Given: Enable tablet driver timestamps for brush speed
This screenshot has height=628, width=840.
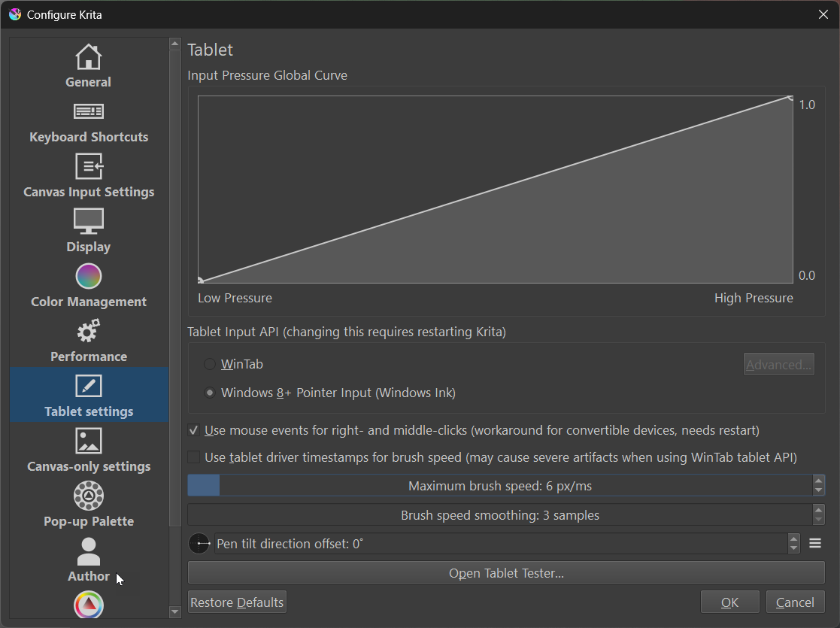Looking at the screenshot, I should click(193, 457).
